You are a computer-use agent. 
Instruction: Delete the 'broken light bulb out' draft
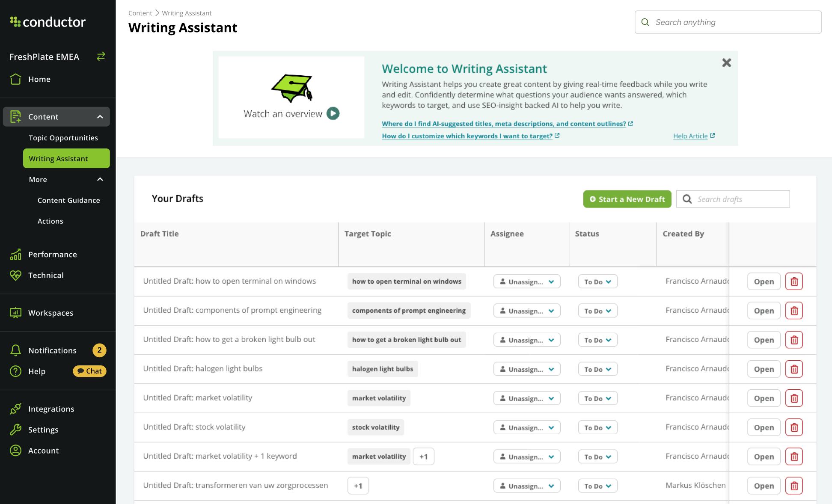794,340
